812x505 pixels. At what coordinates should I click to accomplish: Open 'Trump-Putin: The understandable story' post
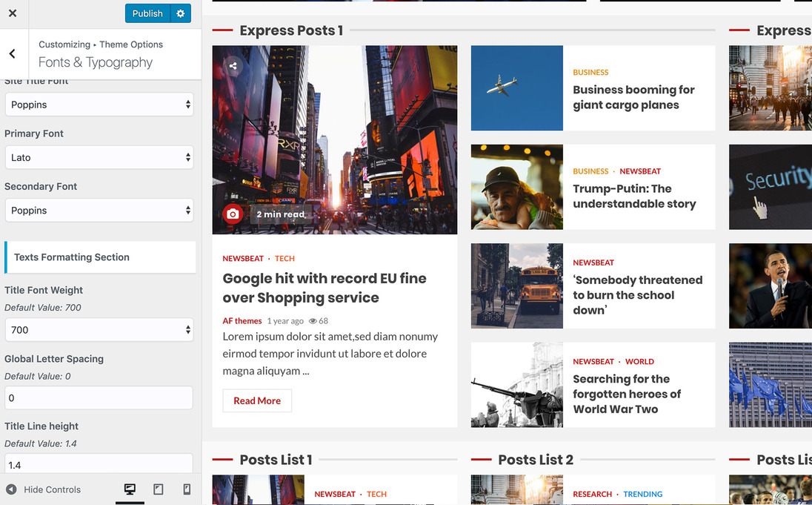(x=634, y=197)
